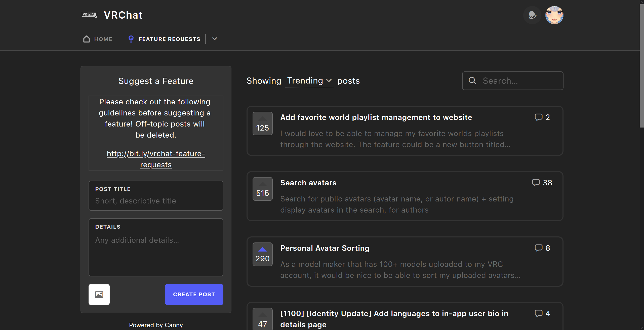Viewport: 644px width, 330px height.
Task: Click the Feature Requests lightbulb icon
Action: [x=131, y=39]
